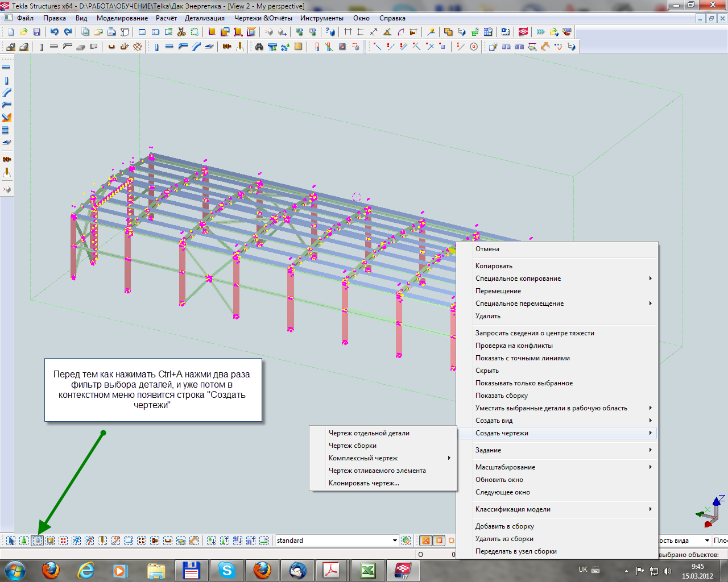The height and width of the screenshot is (582, 728).
Task: Open Skype from the taskbar
Action: pyautogui.click(x=226, y=570)
